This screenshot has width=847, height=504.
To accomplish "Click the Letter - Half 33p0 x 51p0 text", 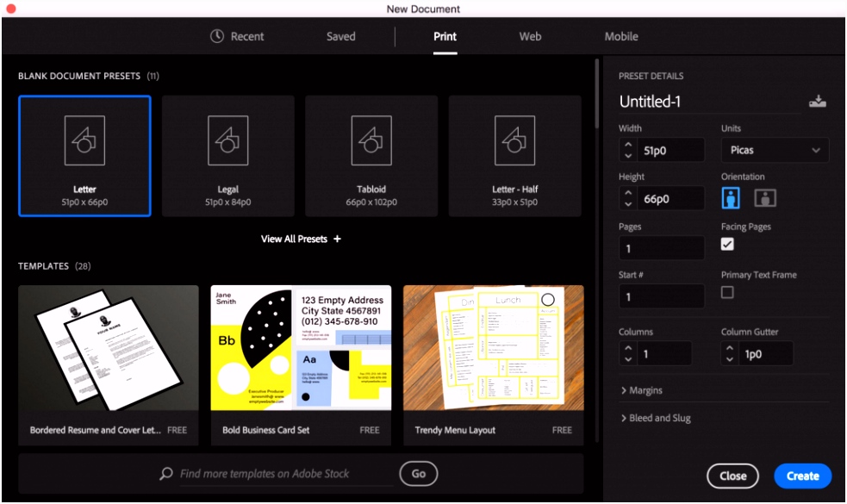I will coord(514,202).
